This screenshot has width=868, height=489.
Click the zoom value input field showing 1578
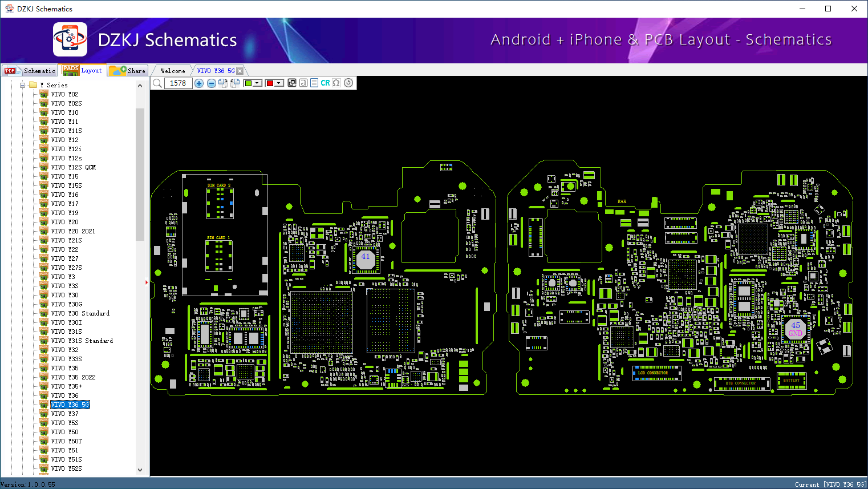pyautogui.click(x=178, y=83)
